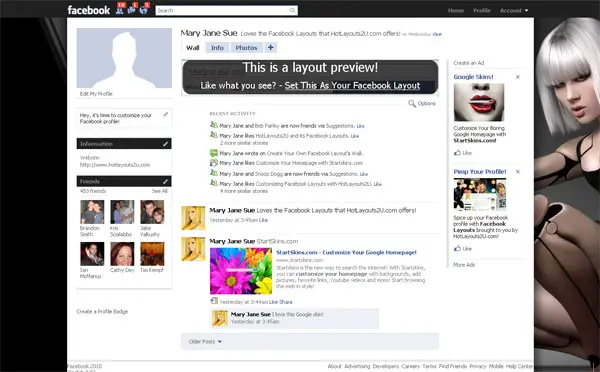600x372 pixels.
Task: Open the Account dropdown menu
Action: point(514,11)
